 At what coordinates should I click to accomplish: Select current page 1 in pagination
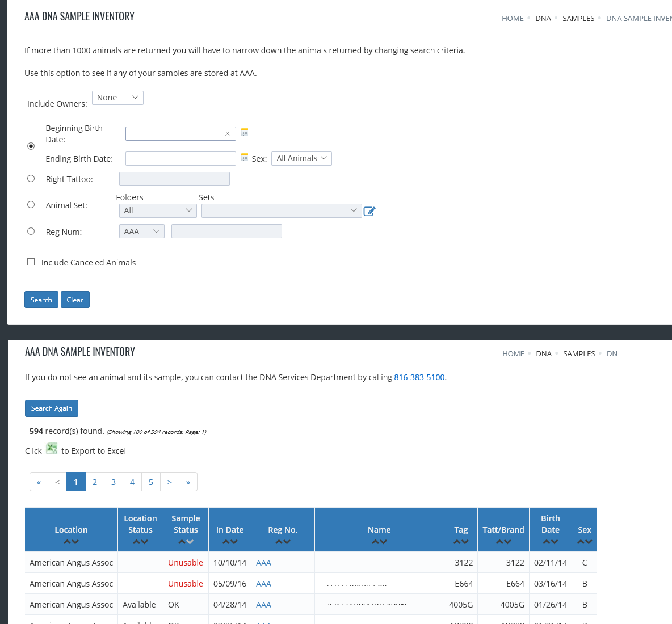click(76, 482)
